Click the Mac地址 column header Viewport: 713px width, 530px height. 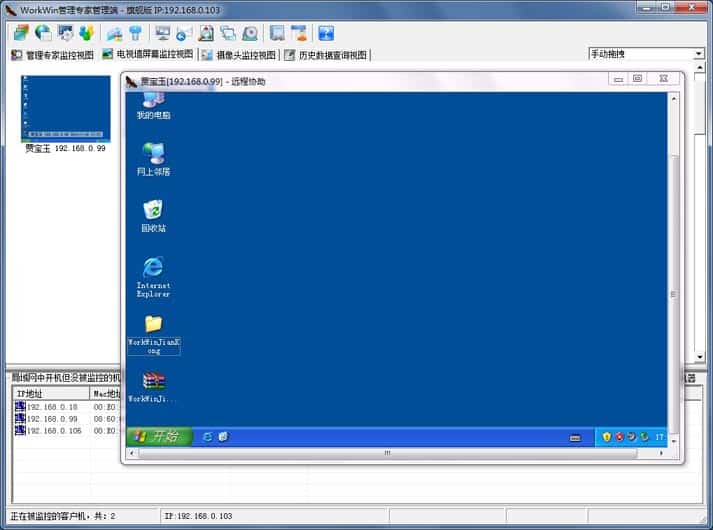click(106, 394)
